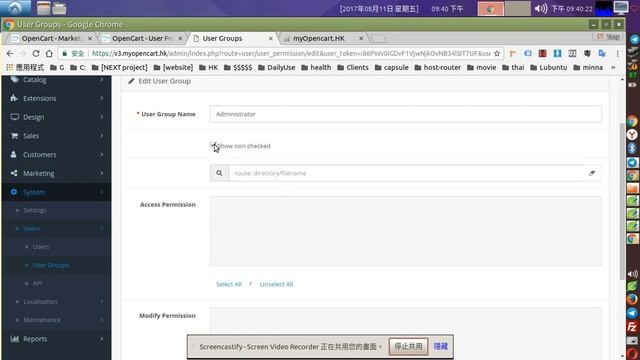640x360 pixels.
Task: Go back in browser history
Action: coord(10,53)
